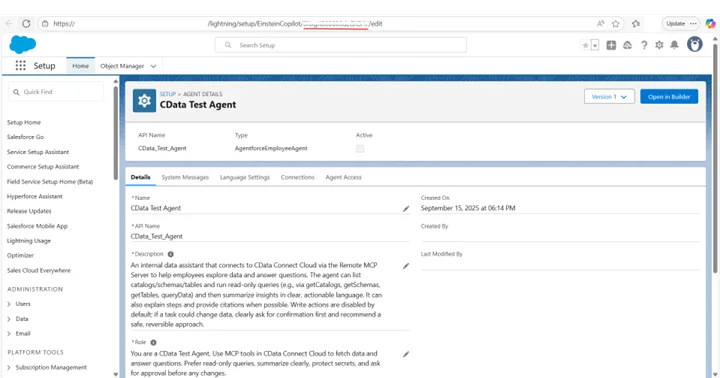
Task: Click the browser back arrow
Action: (x=9, y=23)
